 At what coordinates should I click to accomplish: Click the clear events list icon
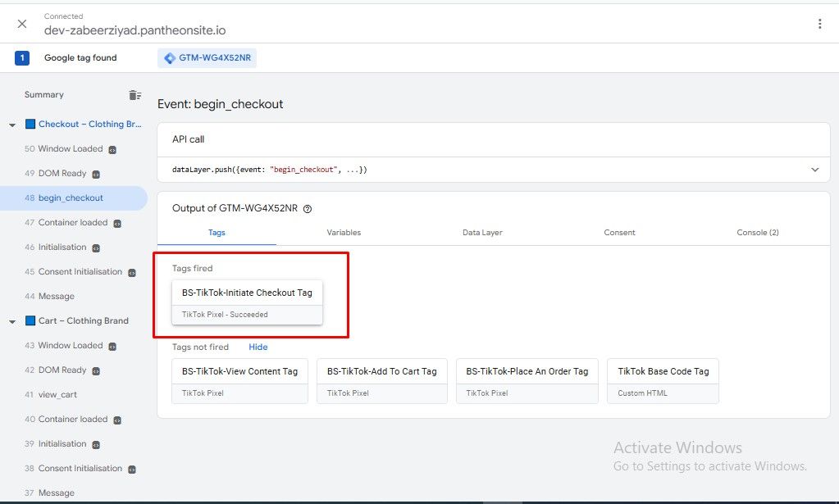pyautogui.click(x=135, y=95)
